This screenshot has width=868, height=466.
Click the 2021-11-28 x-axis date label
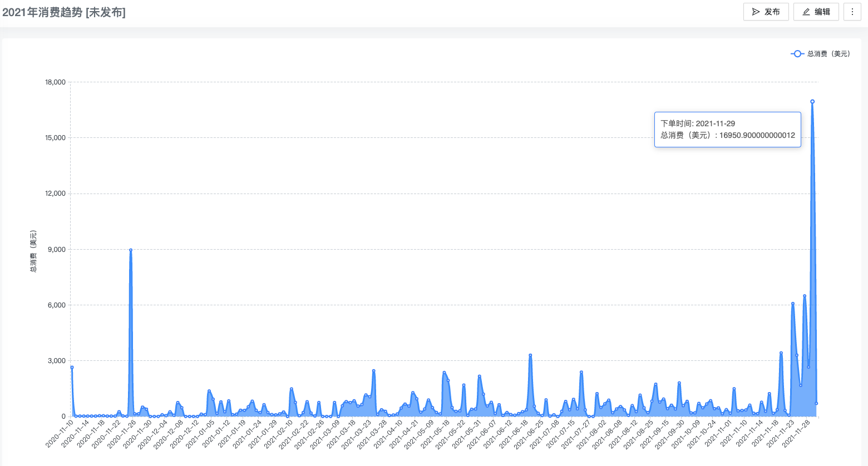click(x=797, y=434)
